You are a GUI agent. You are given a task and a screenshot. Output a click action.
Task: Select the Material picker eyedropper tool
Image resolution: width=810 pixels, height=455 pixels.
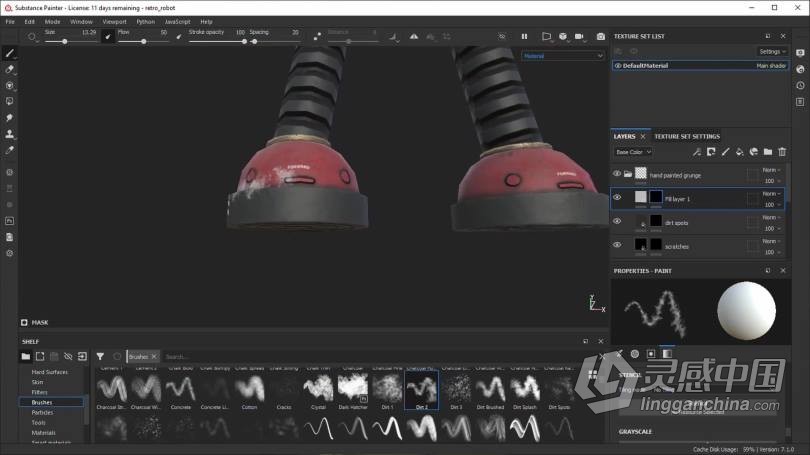(x=9, y=150)
